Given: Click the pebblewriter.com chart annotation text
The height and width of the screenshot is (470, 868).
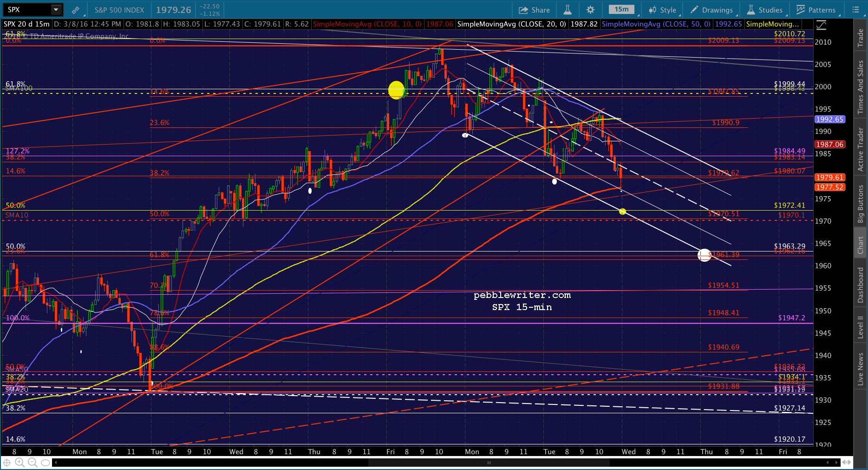Looking at the screenshot, I should pos(522,295).
